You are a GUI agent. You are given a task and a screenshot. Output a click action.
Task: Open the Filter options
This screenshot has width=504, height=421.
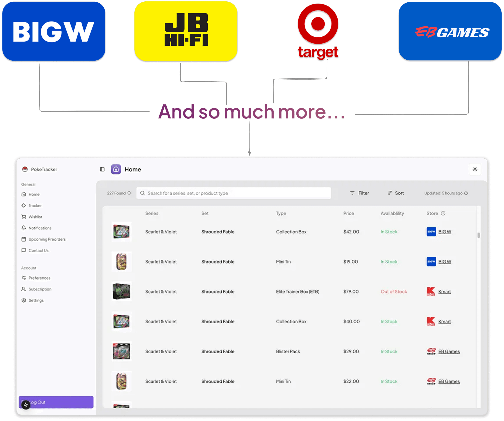pos(359,193)
